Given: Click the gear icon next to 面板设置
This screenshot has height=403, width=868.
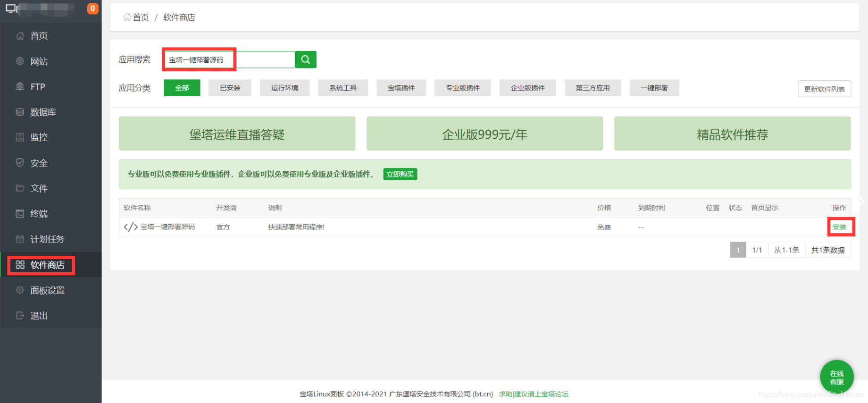Looking at the screenshot, I should [20, 290].
